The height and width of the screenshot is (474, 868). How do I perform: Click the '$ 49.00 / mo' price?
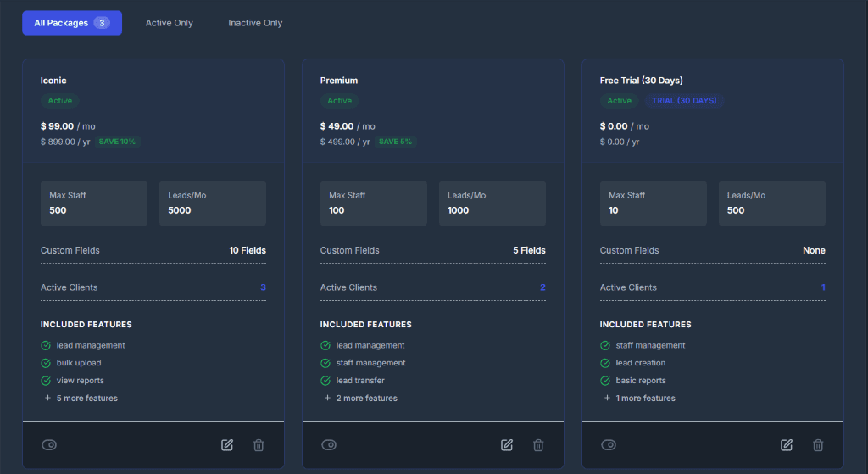pos(348,126)
